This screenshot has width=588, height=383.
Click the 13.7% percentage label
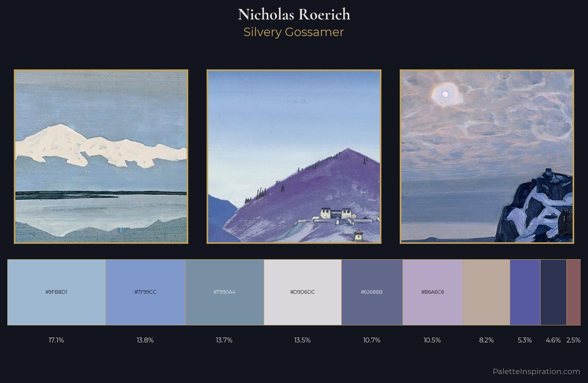pyautogui.click(x=224, y=340)
